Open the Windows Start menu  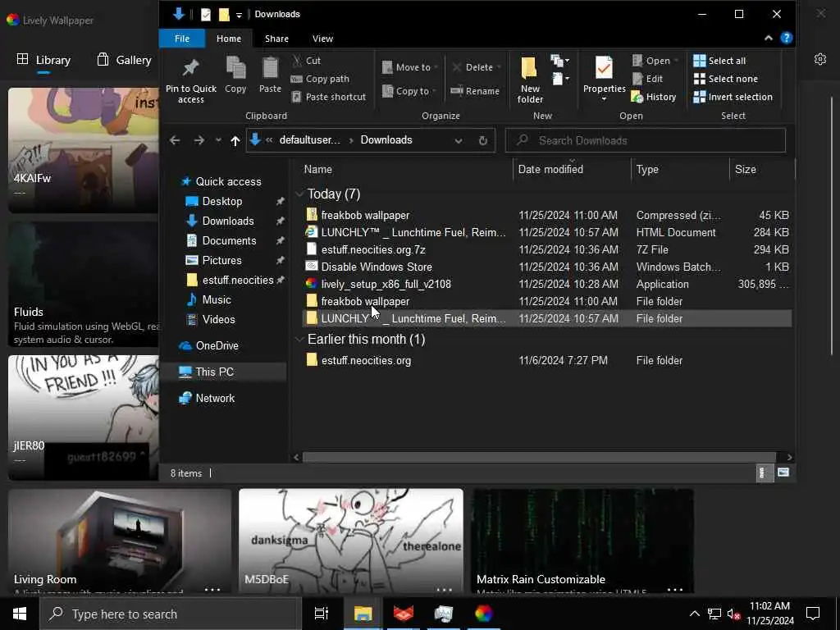point(20,614)
